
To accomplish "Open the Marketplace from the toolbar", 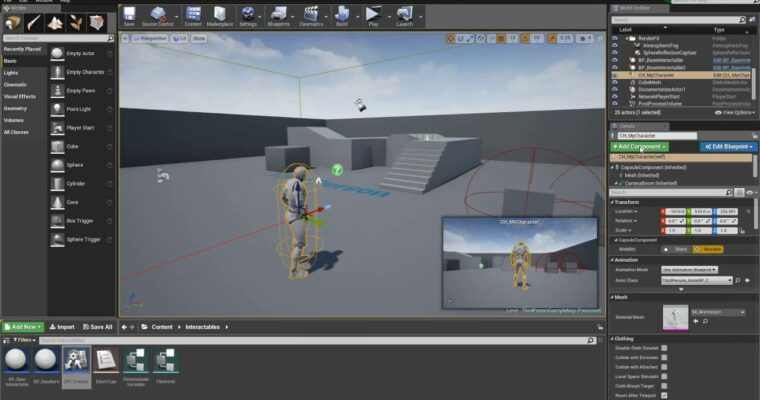I will coord(220,15).
